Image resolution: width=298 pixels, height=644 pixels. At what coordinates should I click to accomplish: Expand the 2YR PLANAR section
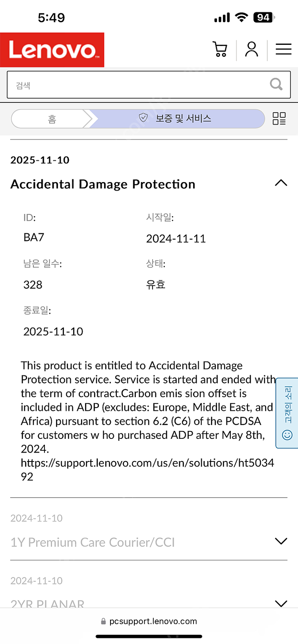click(281, 603)
